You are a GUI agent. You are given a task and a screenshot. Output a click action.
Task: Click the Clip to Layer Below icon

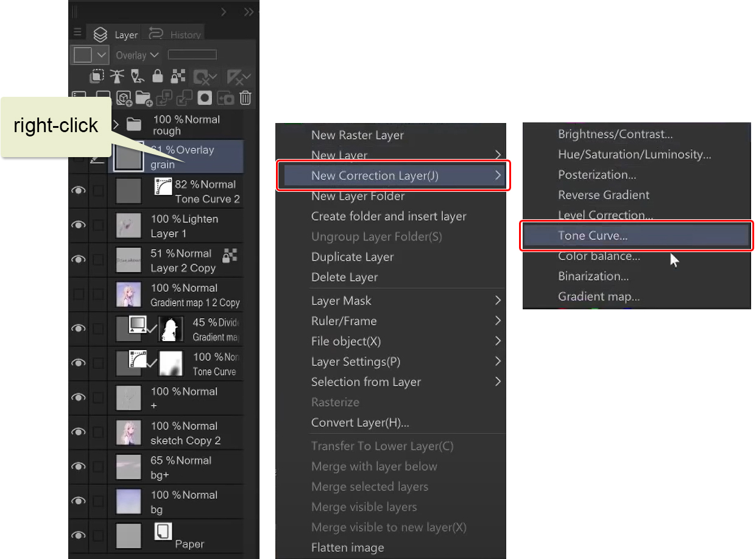(96, 77)
